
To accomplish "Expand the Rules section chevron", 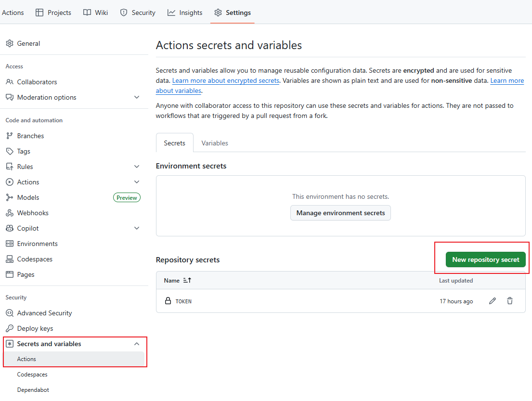I will (x=137, y=167).
